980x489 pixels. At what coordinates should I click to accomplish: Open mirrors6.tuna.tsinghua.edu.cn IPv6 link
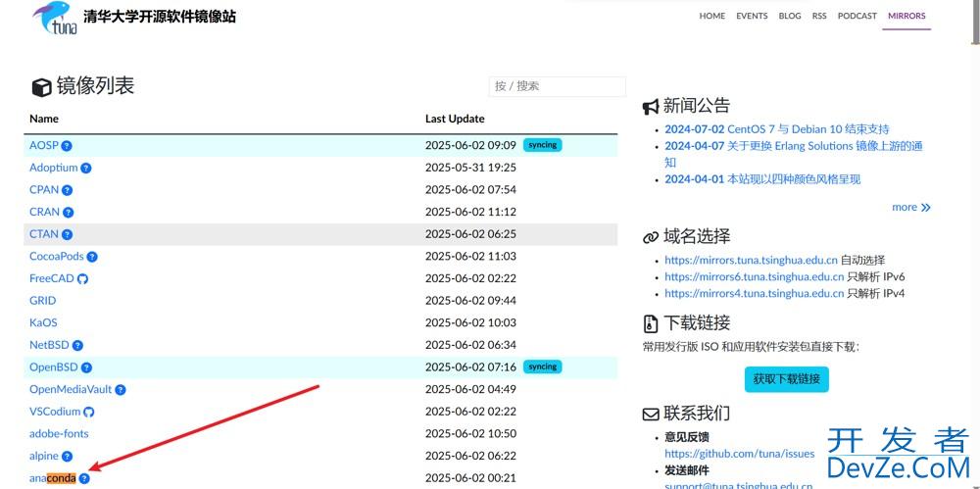click(754, 277)
